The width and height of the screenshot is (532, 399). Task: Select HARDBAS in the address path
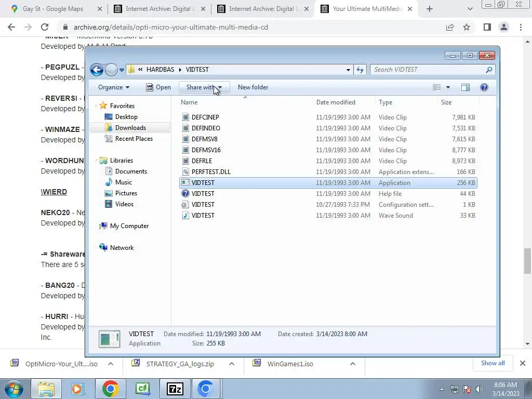(x=160, y=70)
